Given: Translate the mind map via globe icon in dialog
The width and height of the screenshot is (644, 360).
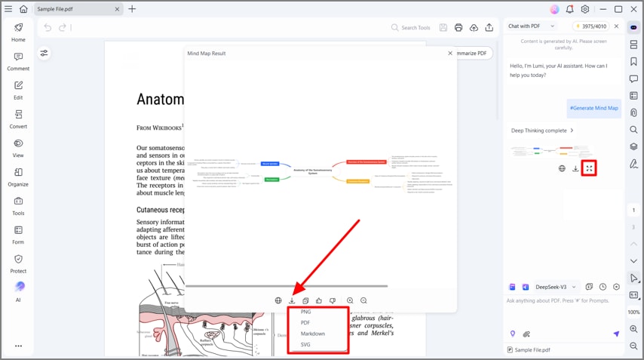Looking at the screenshot, I should click(x=278, y=300).
